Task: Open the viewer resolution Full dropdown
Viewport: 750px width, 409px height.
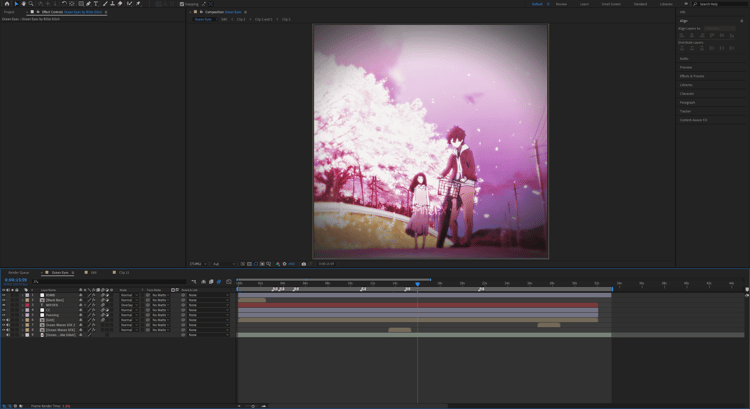Action: pyautogui.click(x=223, y=264)
